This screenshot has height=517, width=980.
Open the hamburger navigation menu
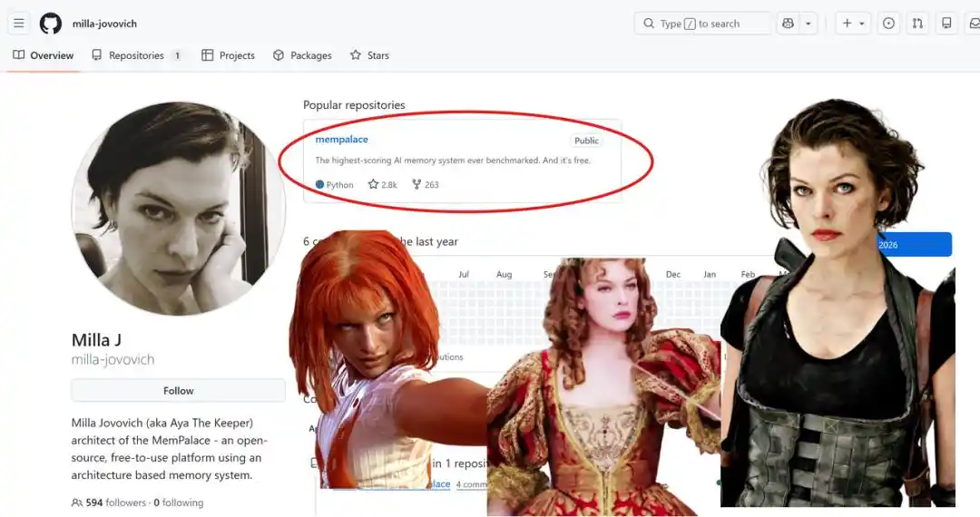coord(19,24)
